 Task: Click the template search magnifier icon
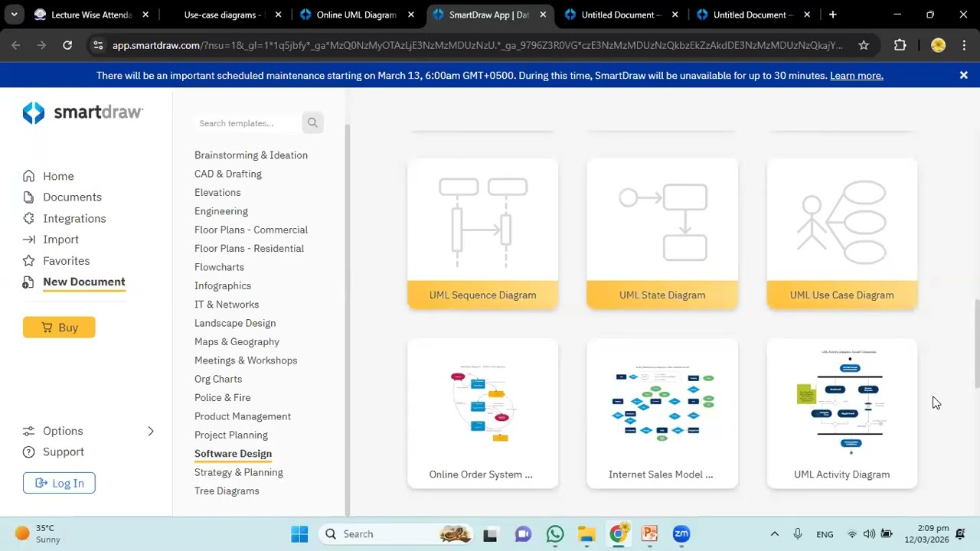(312, 122)
